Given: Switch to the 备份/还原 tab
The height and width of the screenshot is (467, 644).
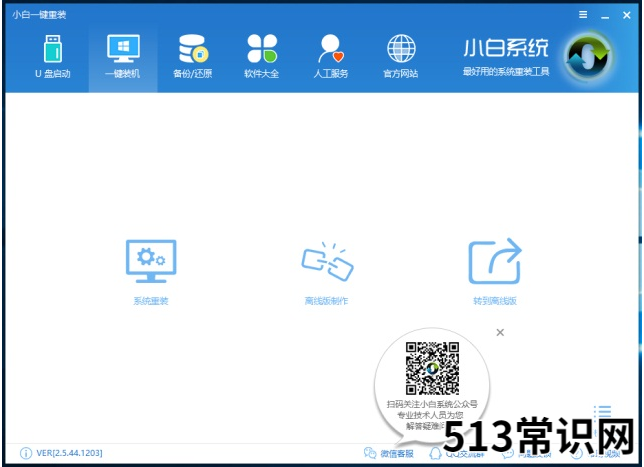Looking at the screenshot, I should point(193,57).
